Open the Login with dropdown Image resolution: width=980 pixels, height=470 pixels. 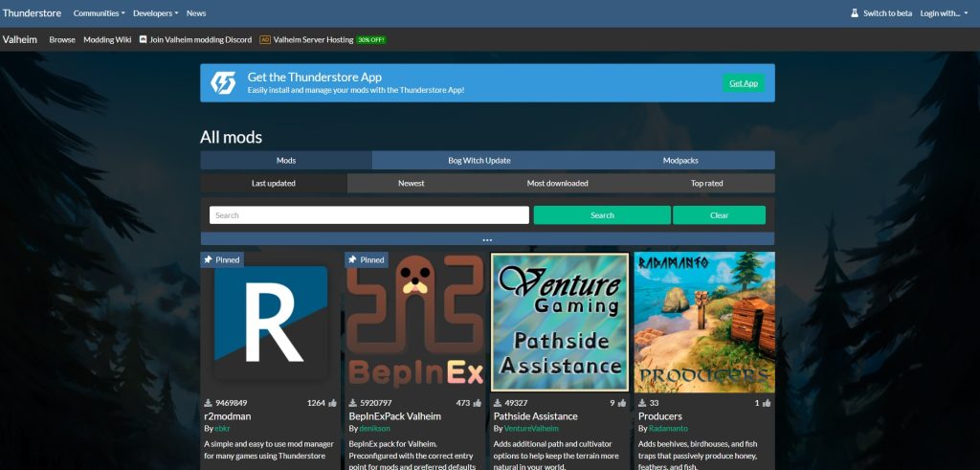pyautogui.click(x=944, y=13)
